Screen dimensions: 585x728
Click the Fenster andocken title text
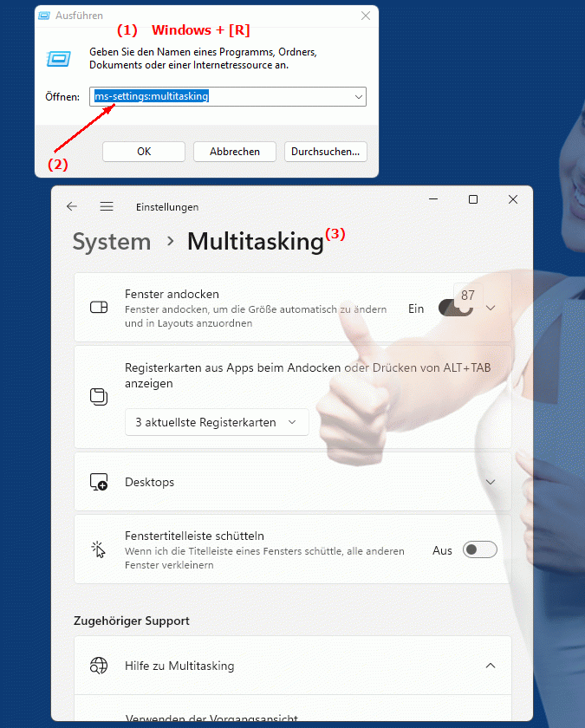tap(172, 294)
